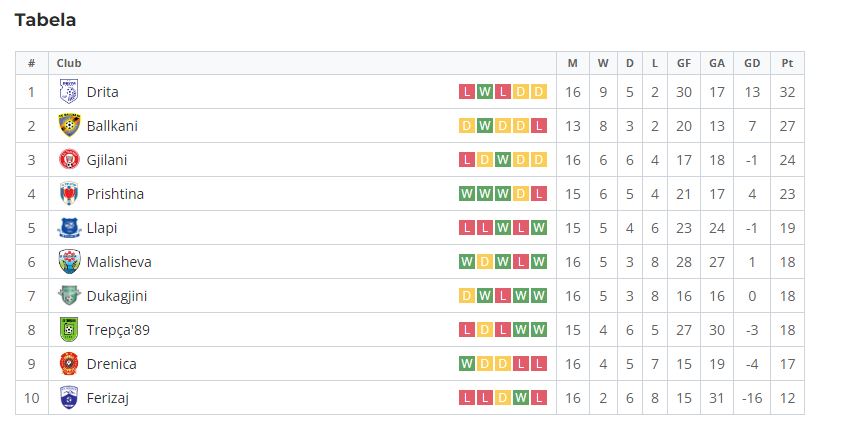
Task: Click Drita's first red L form badge
Action: tap(467, 91)
